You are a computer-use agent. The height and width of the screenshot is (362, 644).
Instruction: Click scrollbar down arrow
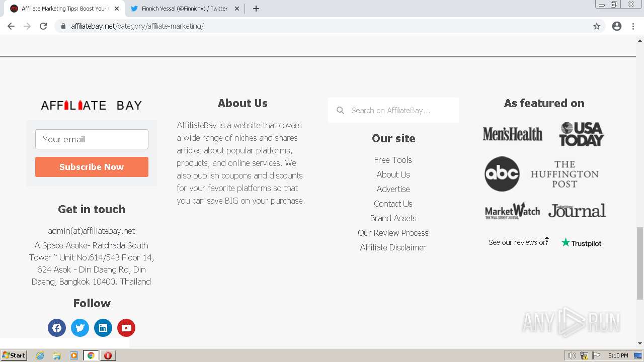640,343
